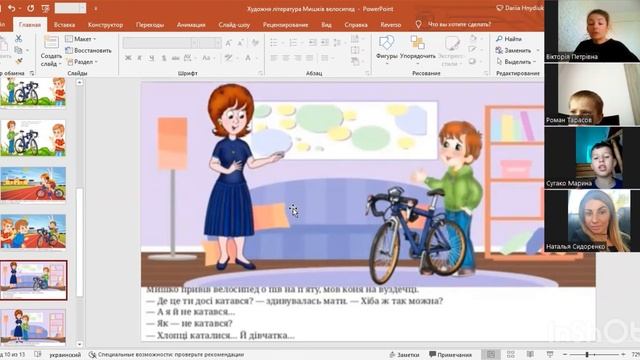Switch to Слайд-шоу ribbon tab

coord(234,24)
